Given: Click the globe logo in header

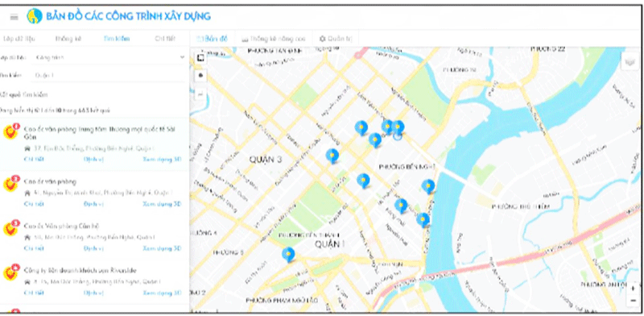Looking at the screenshot, I should [x=35, y=16].
